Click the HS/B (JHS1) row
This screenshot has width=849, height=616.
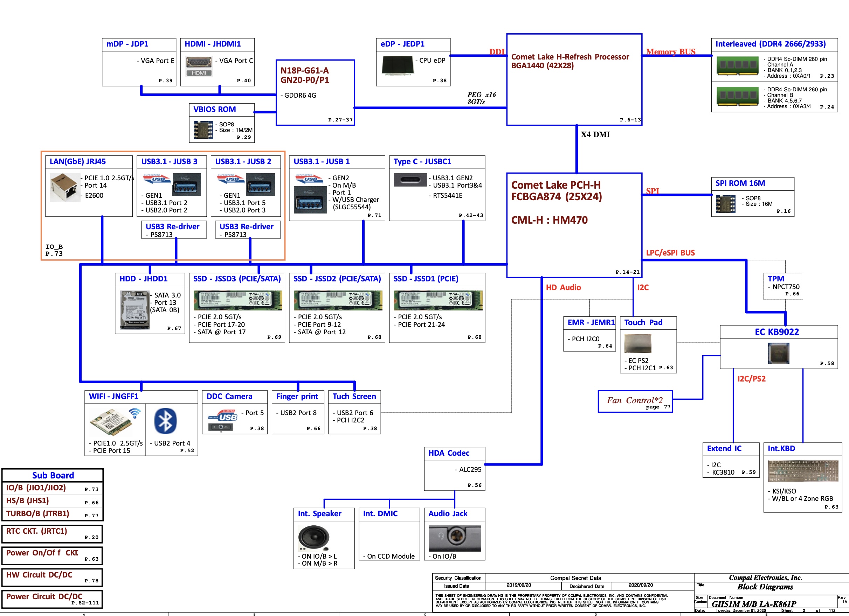[53, 501]
